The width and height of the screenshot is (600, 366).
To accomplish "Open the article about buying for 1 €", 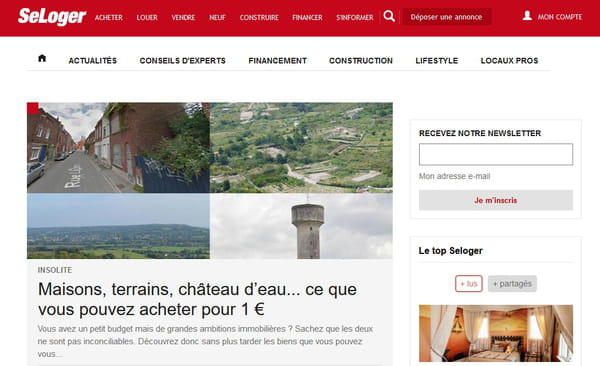I will click(197, 299).
